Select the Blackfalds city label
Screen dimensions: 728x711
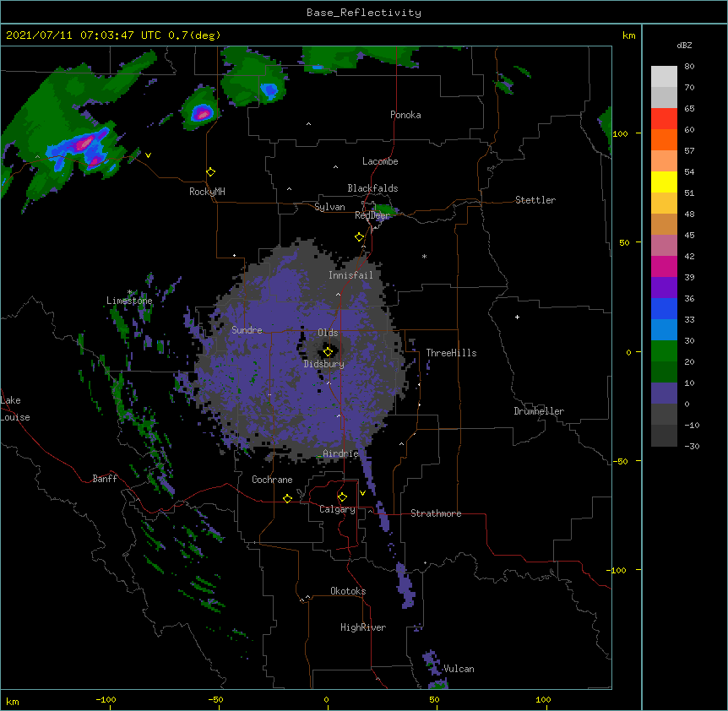(x=372, y=188)
